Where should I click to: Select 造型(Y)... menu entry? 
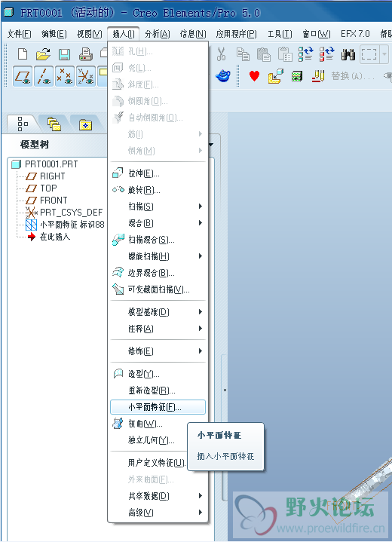[x=158, y=374]
